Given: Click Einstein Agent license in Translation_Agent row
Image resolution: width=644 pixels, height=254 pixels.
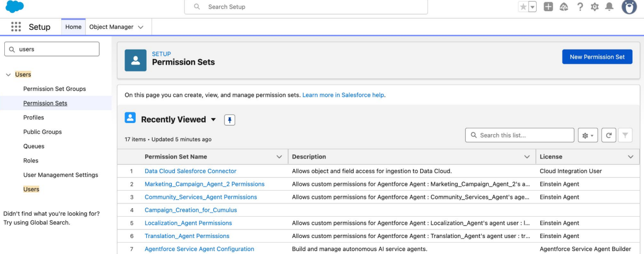Looking at the screenshot, I should point(559,236).
